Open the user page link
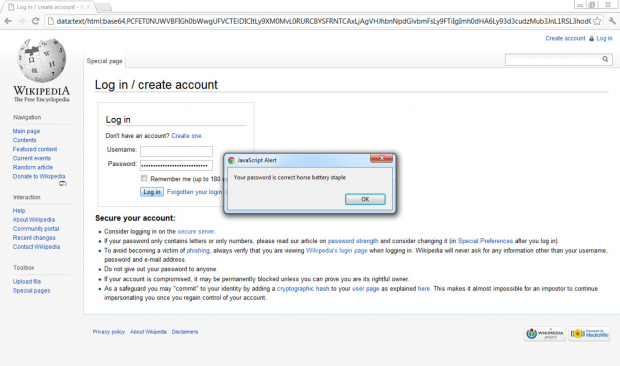The image size is (620, 366). [x=366, y=289]
